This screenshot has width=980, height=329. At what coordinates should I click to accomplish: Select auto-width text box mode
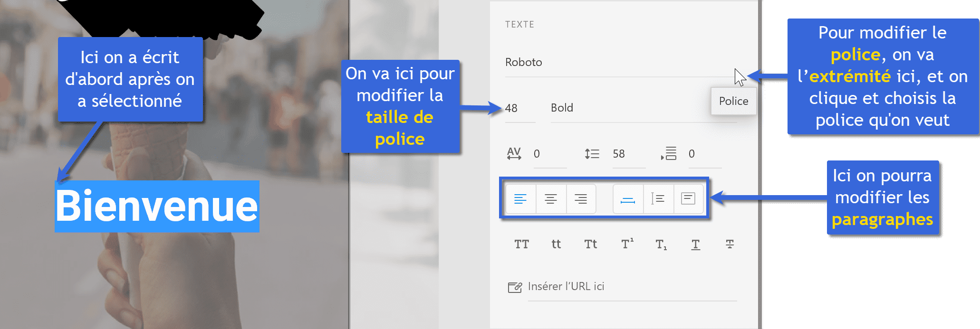(x=628, y=198)
